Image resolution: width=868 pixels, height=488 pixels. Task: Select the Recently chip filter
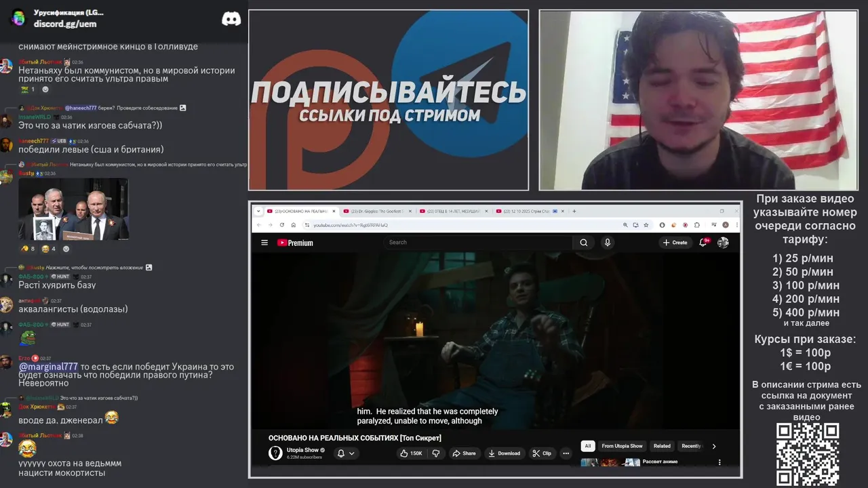pyautogui.click(x=691, y=446)
